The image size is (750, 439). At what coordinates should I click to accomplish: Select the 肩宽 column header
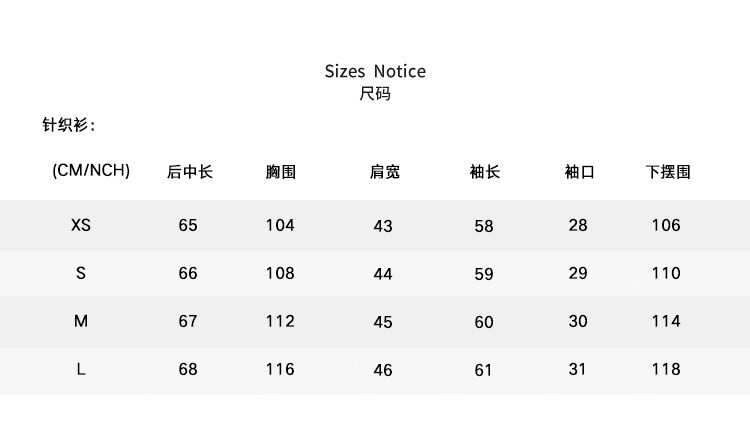[384, 172]
